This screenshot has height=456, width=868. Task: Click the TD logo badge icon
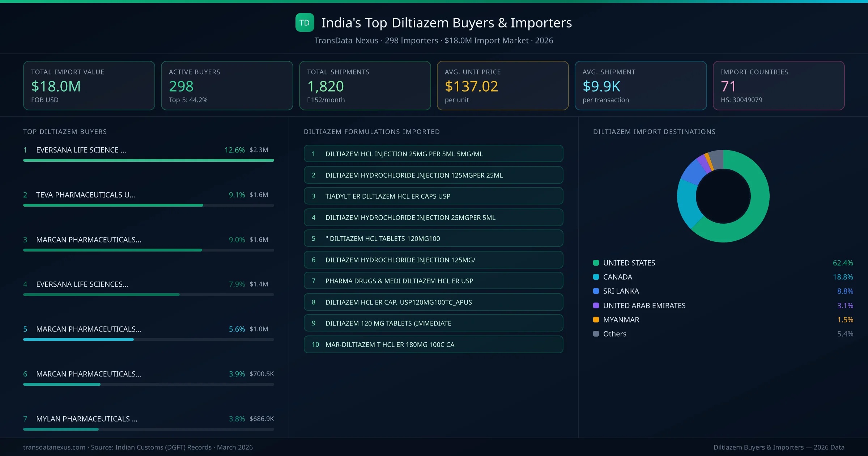coord(304,22)
